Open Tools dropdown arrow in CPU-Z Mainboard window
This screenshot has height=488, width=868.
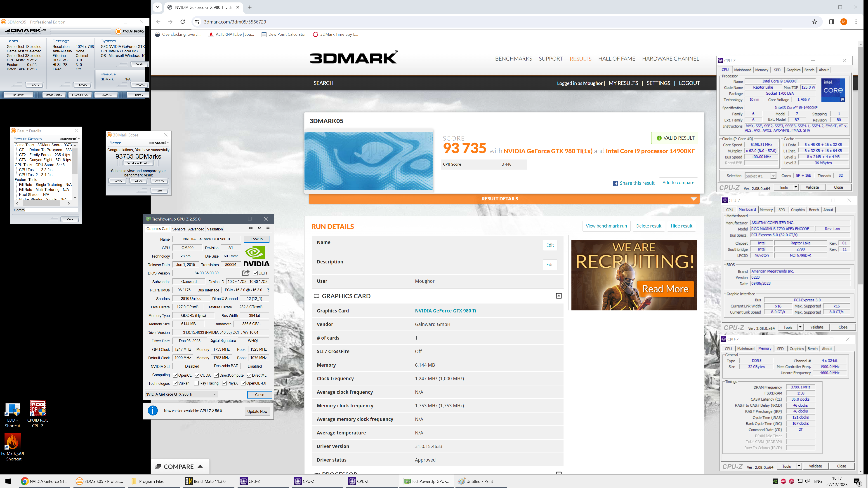pyautogui.click(x=800, y=327)
